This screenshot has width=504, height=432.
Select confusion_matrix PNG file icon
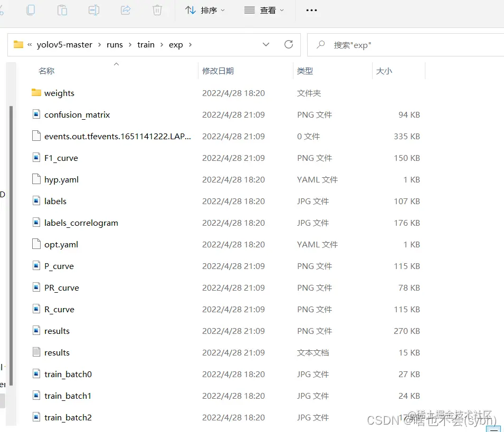click(x=36, y=114)
